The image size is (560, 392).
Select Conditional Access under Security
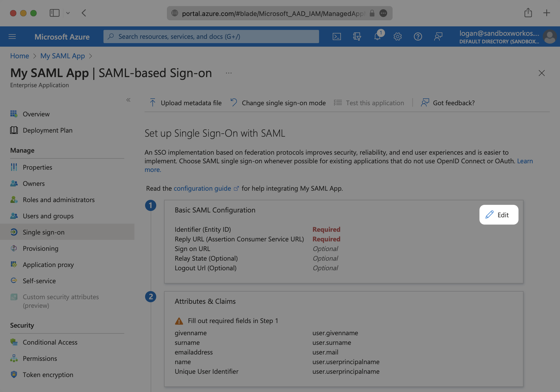click(x=50, y=342)
